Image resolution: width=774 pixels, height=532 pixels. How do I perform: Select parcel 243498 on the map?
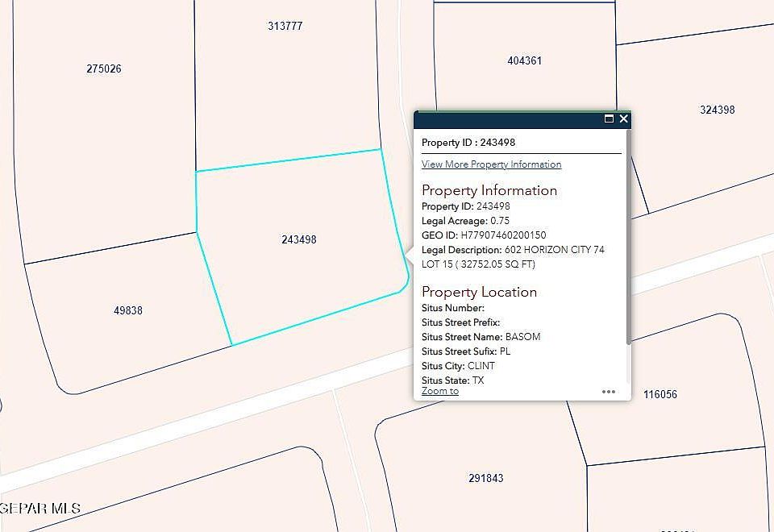pyautogui.click(x=299, y=239)
